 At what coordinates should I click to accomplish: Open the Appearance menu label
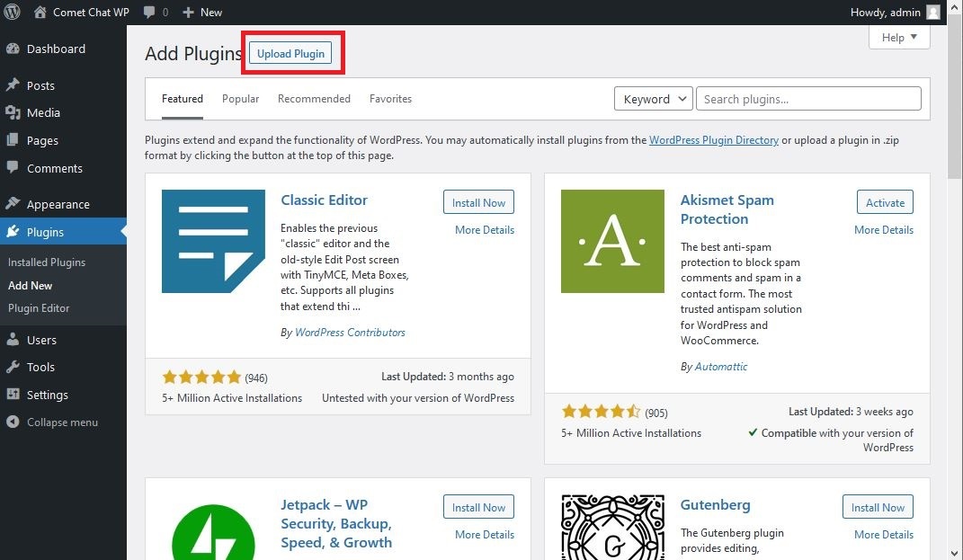(x=58, y=204)
